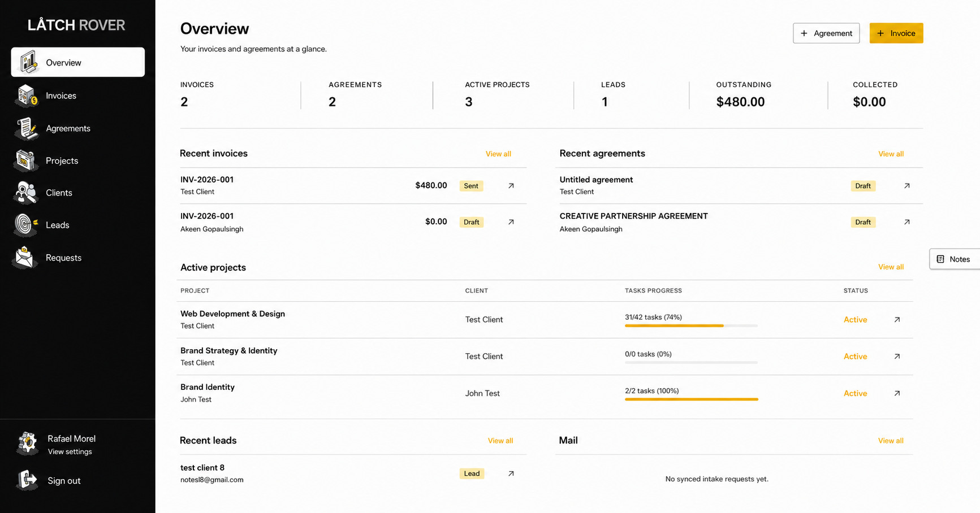The height and width of the screenshot is (513, 980).
Task: Open test client 8 lead arrow icon
Action: click(x=511, y=473)
